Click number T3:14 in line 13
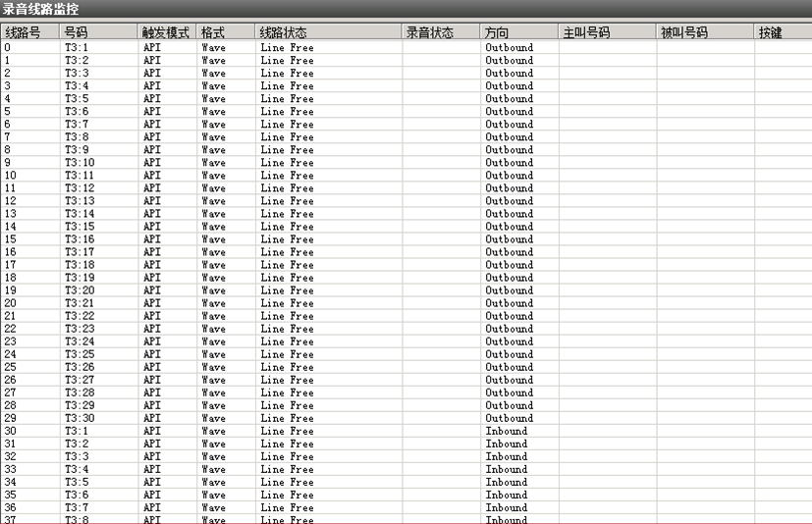 point(80,213)
